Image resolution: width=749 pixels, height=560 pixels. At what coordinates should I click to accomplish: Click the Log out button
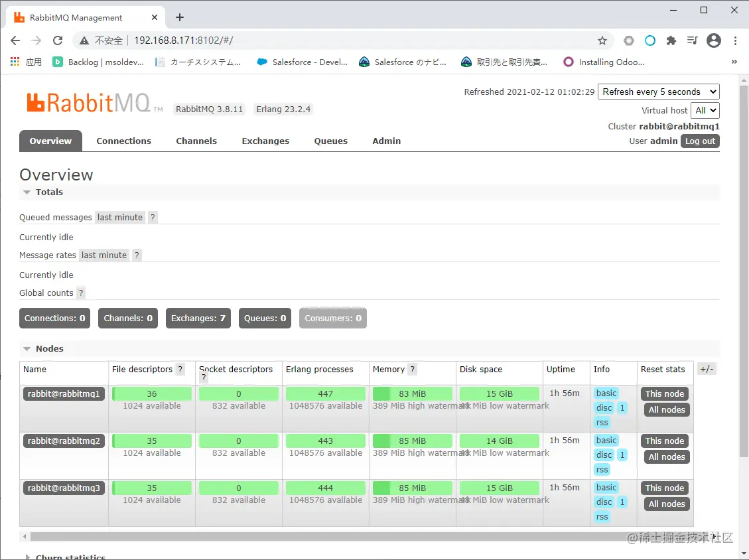tap(700, 141)
